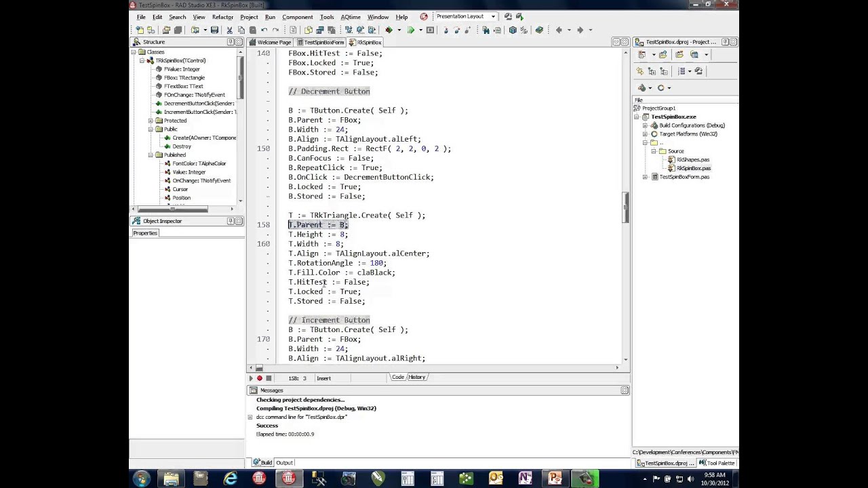The height and width of the screenshot is (488, 868).
Task: Click the Help book icon in toolbar
Action: [x=539, y=30]
